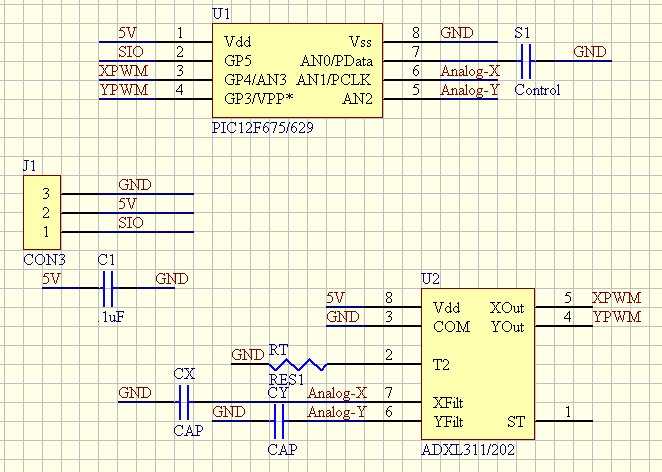Click the C1 capacitor symbol
662x472 pixels.
click(x=108, y=288)
